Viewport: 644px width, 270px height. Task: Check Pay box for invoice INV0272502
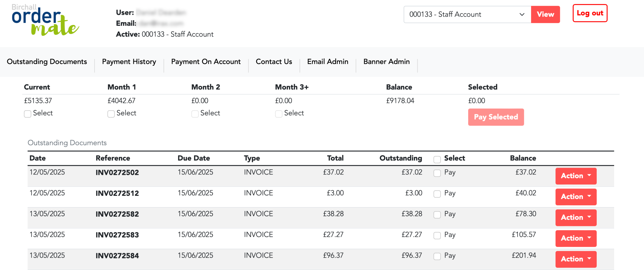tap(437, 173)
